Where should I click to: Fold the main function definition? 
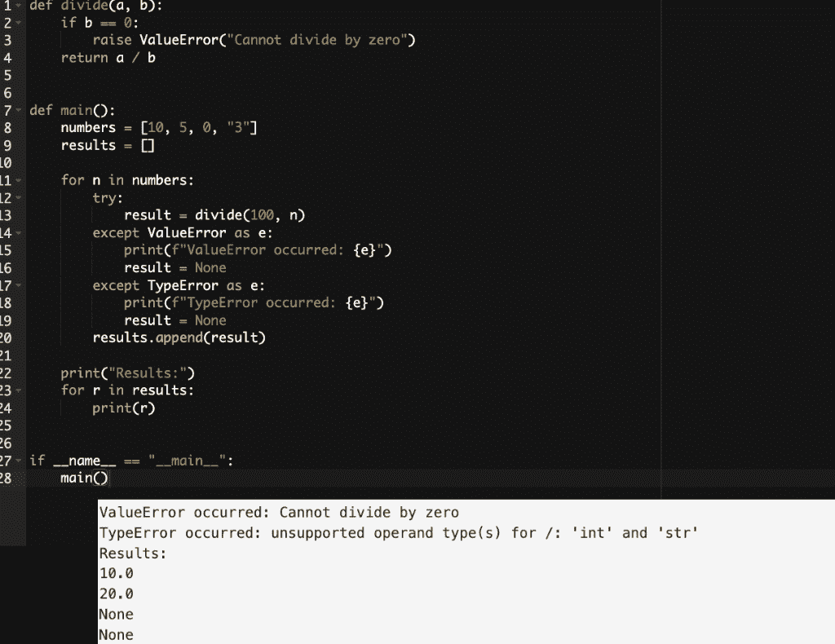tap(19, 110)
